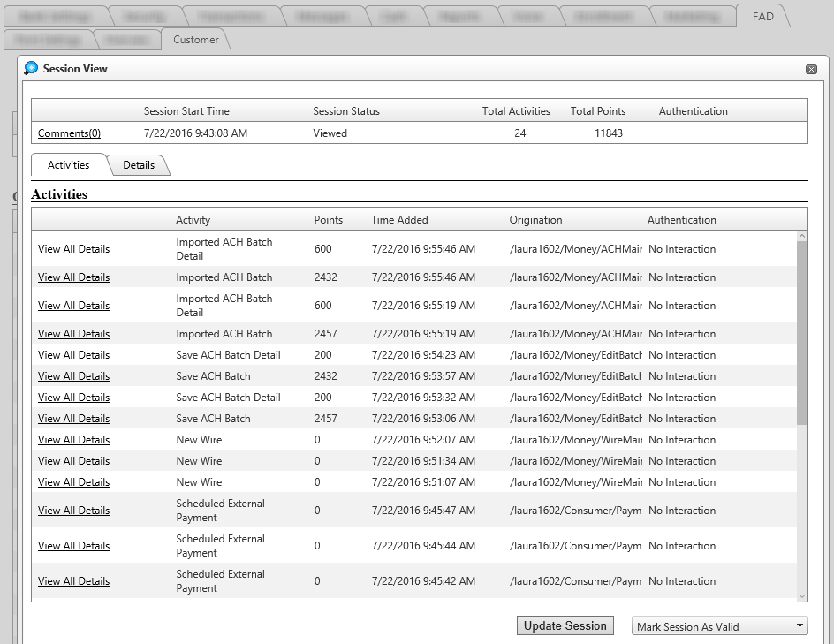View all details for New Wire at 9:52:07

click(x=73, y=440)
